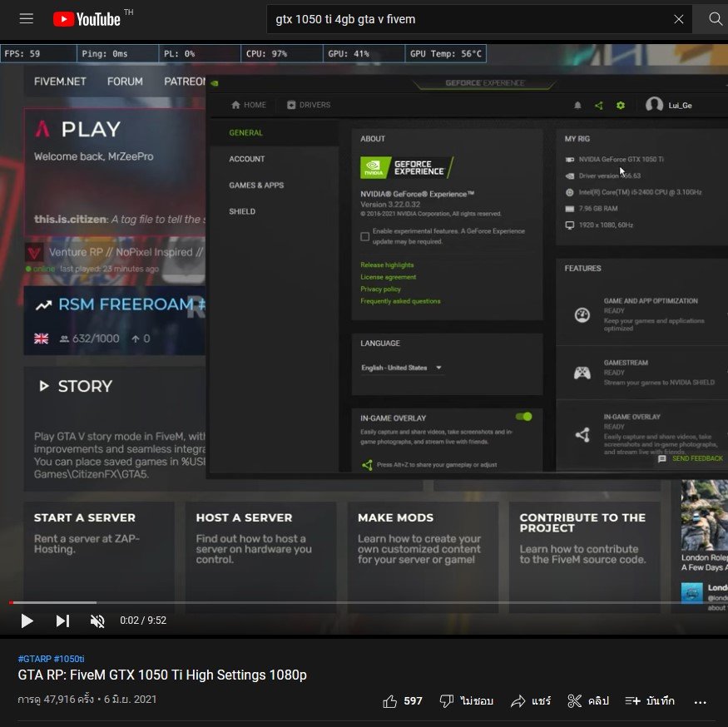Like the video with the thumbs up icon
Viewport: 728px width, 727px height.
390,701
